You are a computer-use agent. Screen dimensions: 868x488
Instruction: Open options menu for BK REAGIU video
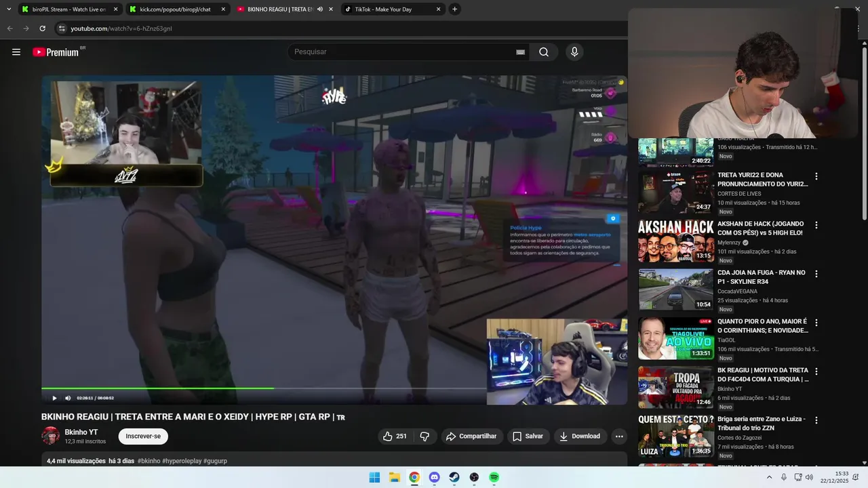click(816, 371)
